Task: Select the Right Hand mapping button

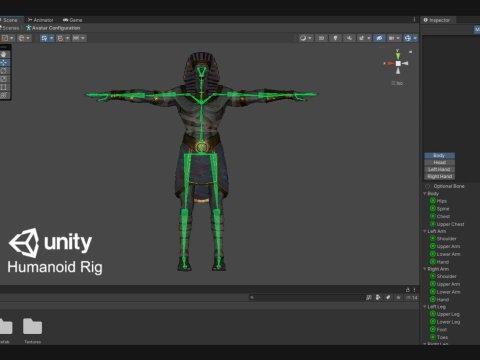Action: [x=439, y=176]
